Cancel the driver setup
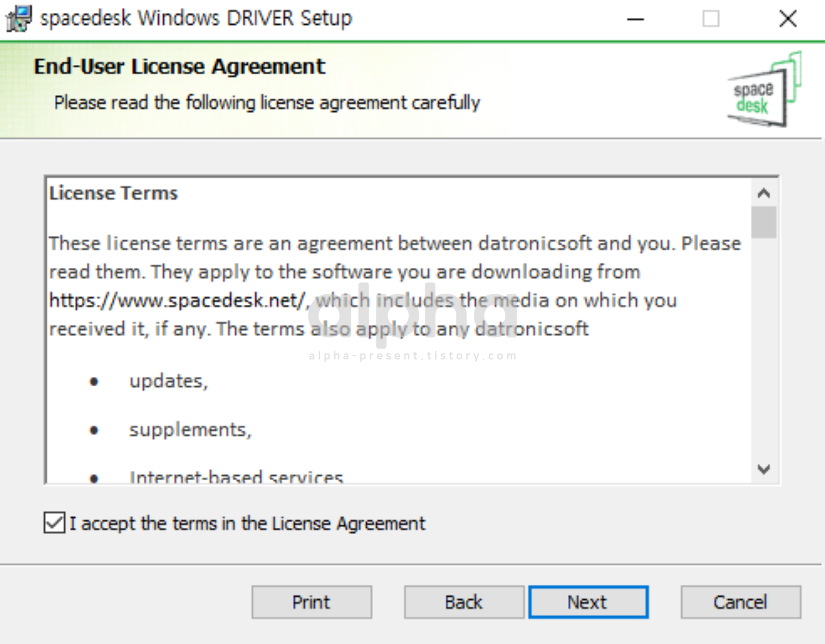This screenshot has width=825, height=644. click(740, 602)
